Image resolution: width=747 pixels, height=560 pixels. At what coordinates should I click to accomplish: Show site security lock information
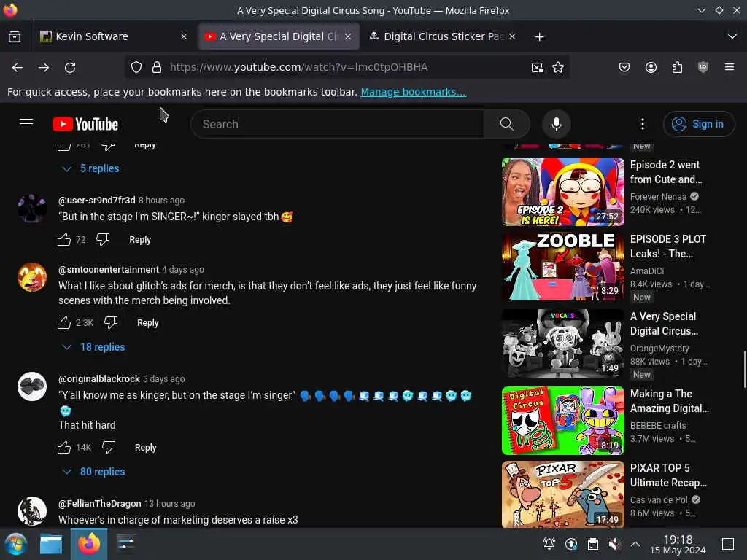[157, 67]
